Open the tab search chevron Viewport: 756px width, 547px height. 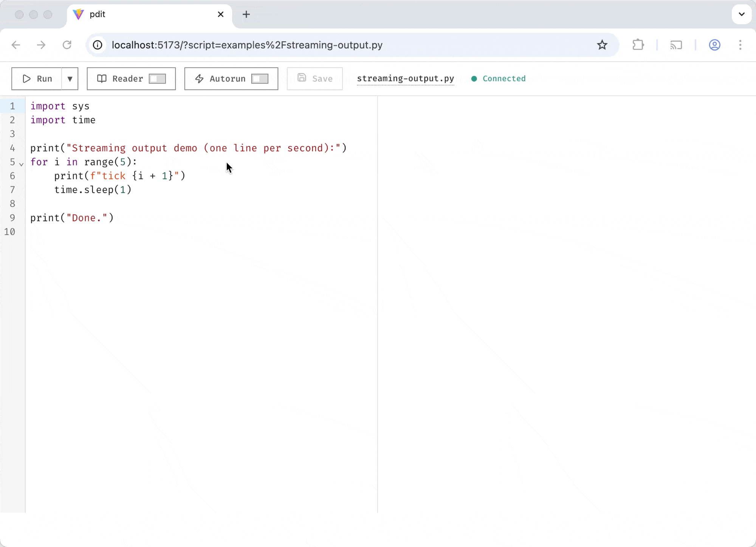click(x=742, y=14)
